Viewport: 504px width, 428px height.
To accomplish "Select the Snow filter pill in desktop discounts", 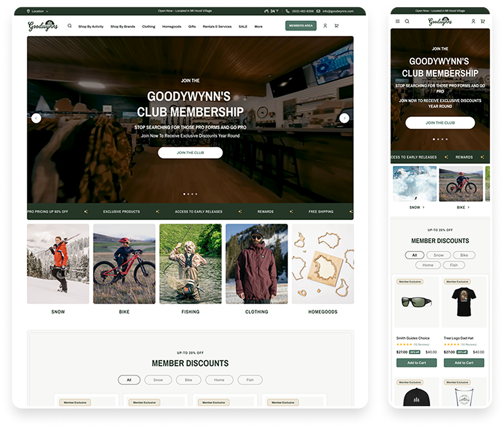I will pyautogui.click(x=158, y=380).
